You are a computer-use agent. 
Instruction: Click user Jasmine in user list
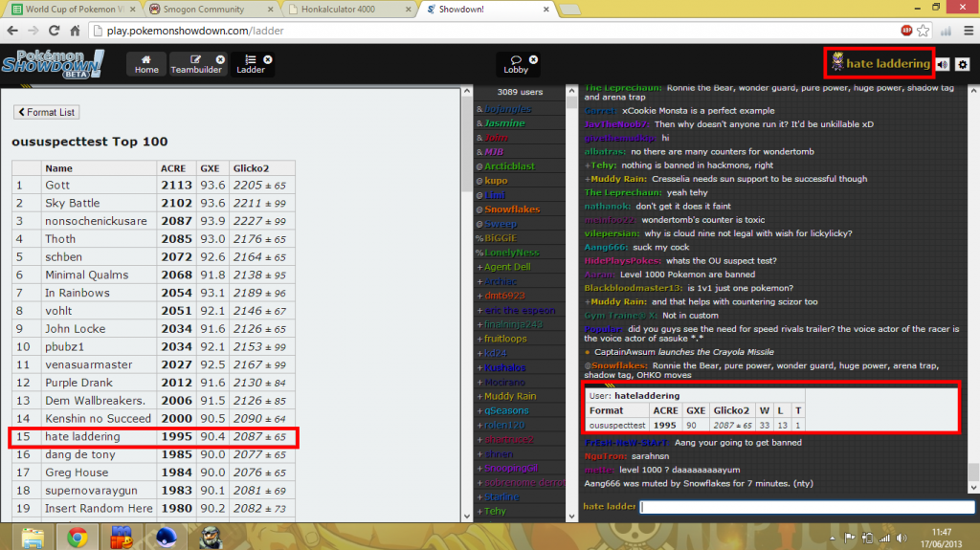[x=504, y=123]
